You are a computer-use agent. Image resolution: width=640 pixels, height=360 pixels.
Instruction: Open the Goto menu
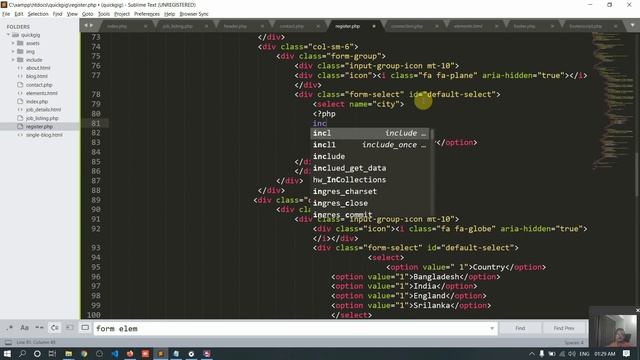tap(88, 14)
